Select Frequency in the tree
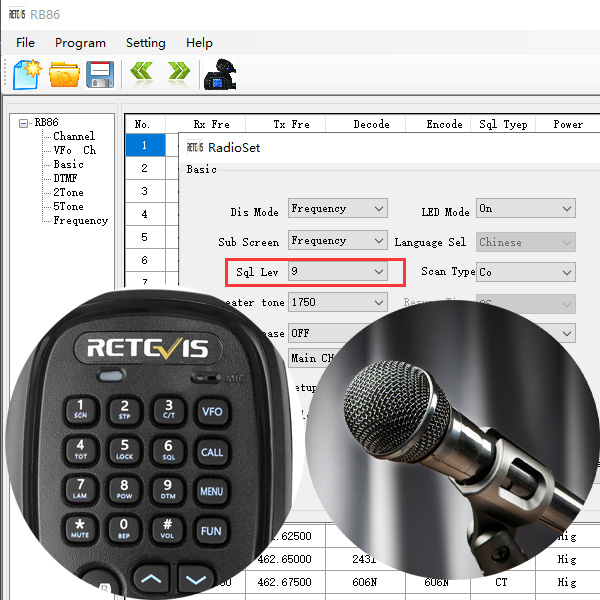The image size is (600, 600). point(81,220)
